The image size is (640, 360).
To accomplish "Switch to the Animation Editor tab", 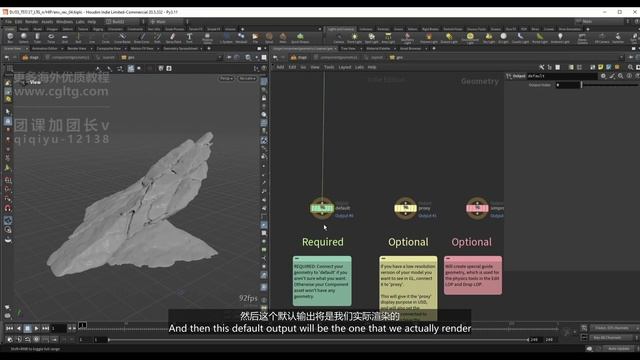I will tap(44, 49).
